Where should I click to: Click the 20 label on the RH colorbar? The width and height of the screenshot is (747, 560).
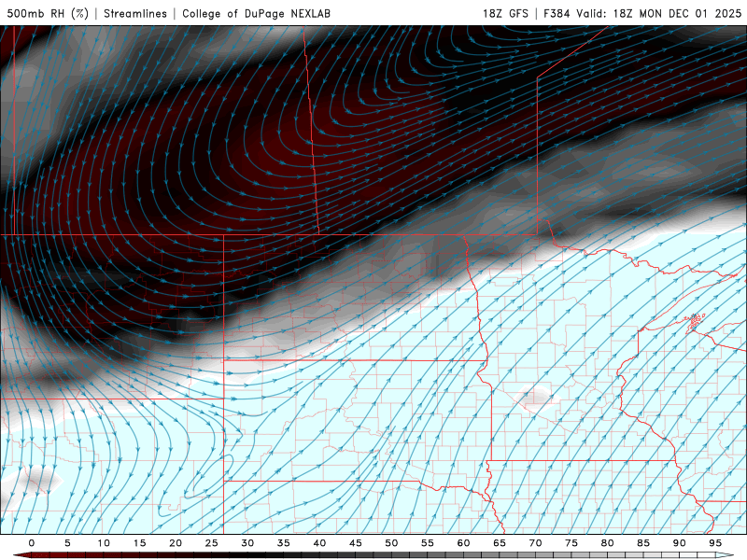tap(176, 543)
